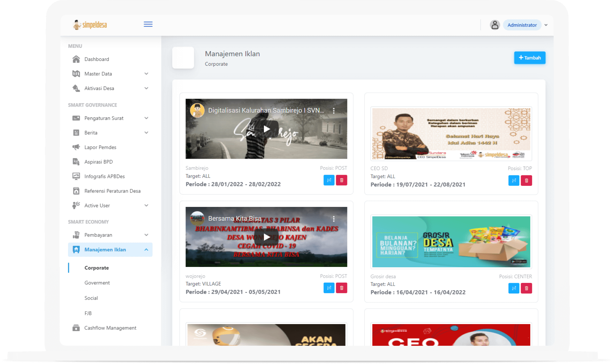The width and height of the screenshot is (613, 364).
Task: Toggle the hamburger sidebar menu
Action: [148, 24]
